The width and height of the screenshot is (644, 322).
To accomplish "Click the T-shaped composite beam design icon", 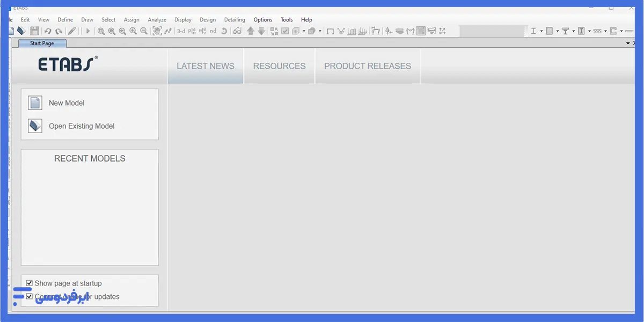I will coord(565,31).
